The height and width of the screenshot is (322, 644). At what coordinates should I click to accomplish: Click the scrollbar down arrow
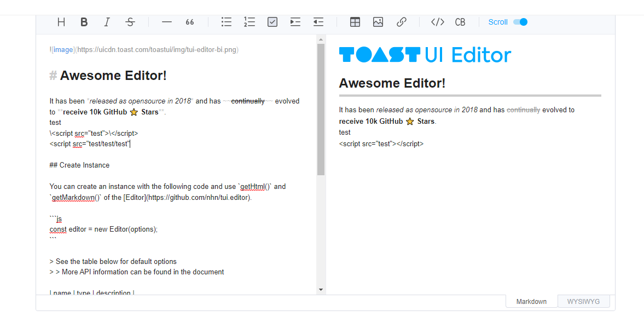coord(321,289)
